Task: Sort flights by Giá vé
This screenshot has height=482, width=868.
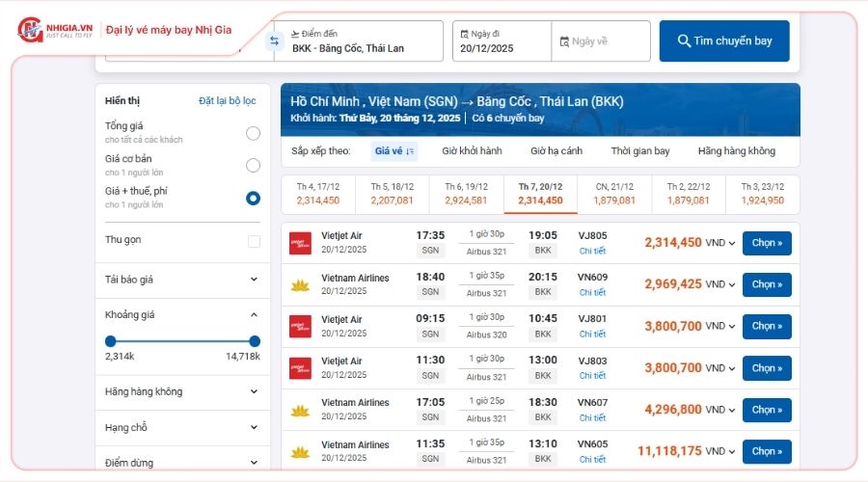Action: point(394,151)
